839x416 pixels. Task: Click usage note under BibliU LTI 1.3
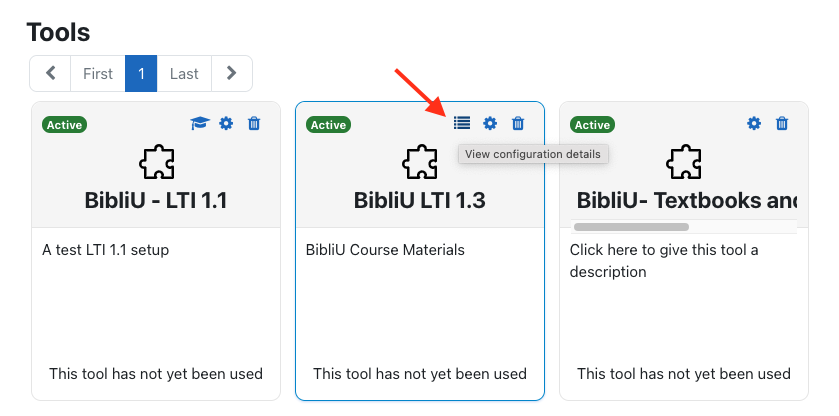click(420, 373)
